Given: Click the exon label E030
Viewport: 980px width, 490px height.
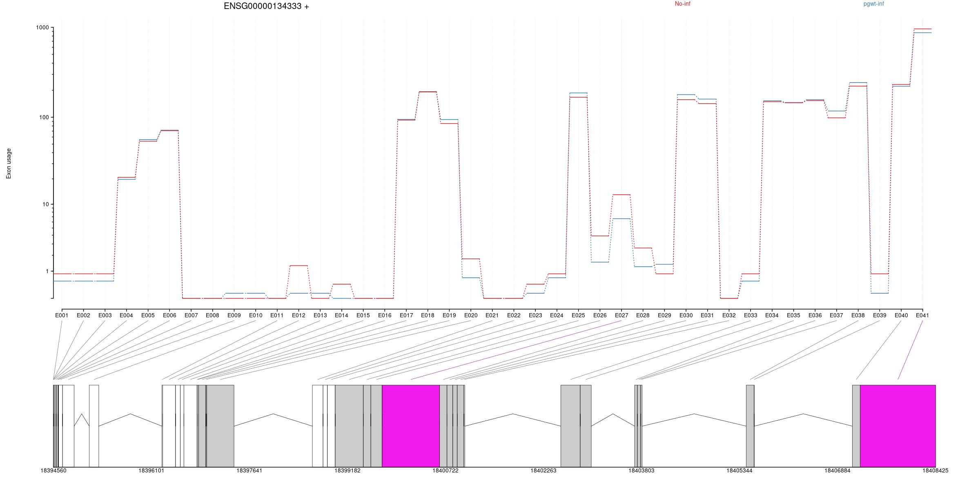Looking at the screenshot, I should (686, 315).
